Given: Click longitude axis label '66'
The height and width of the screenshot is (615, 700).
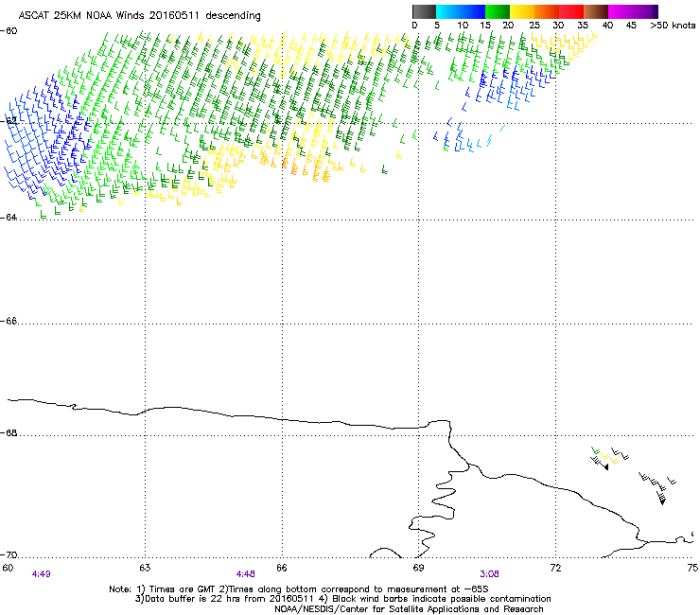Looking at the screenshot, I should coord(282,568).
